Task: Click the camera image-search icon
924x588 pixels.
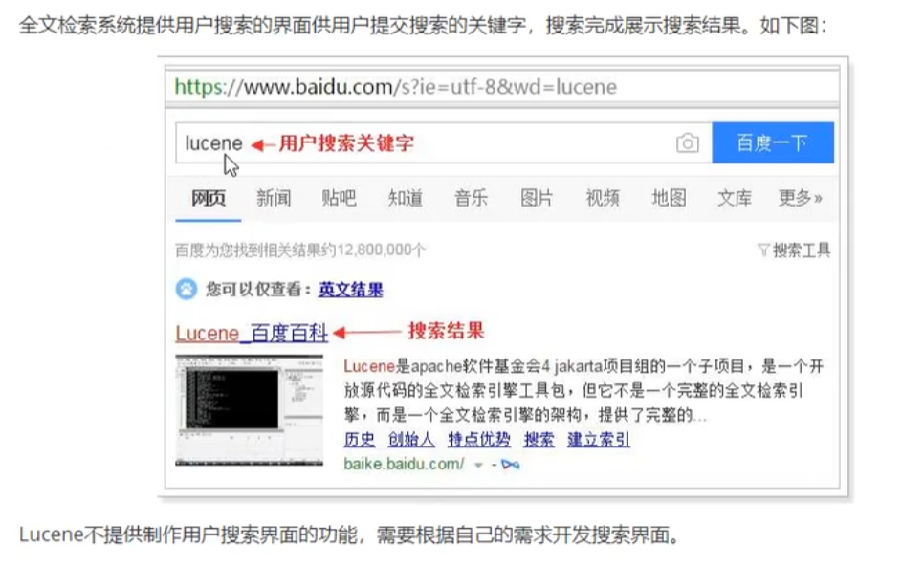Action: (687, 143)
